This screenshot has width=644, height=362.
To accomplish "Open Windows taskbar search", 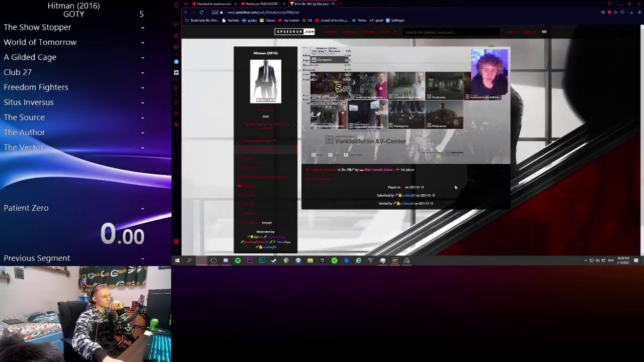I will point(189,260).
